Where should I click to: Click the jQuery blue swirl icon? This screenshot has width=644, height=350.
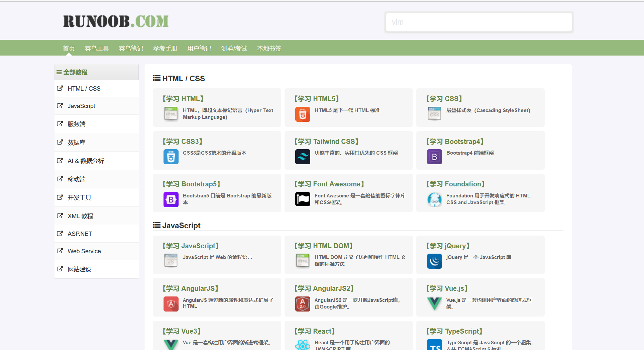pyautogui.click(x=434, y=261)
